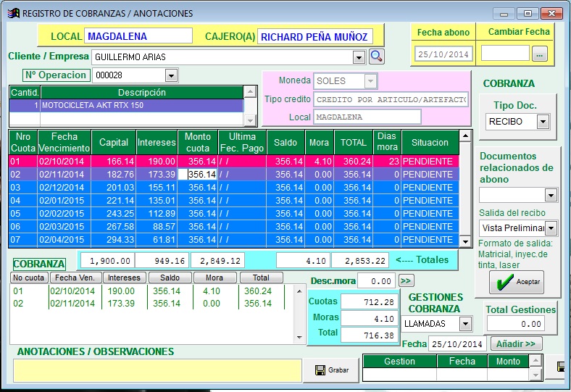The height and width of the screenshot is (392, 571).
Task: Click the green checkmark Aceptar button
Action: (515, 282)
